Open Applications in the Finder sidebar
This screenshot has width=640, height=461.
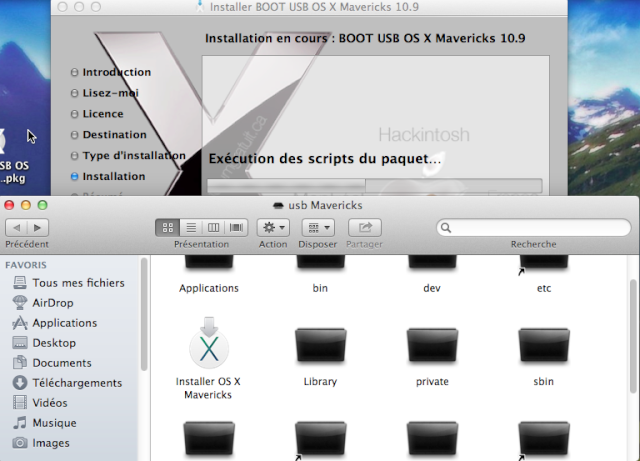[55, 323]
